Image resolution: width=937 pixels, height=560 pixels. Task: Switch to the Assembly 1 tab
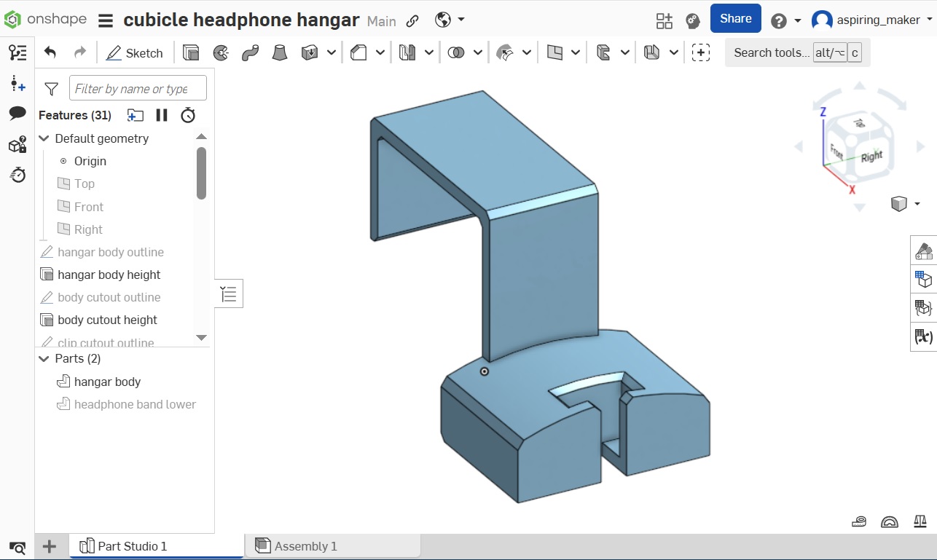click(x=334, y=546)
